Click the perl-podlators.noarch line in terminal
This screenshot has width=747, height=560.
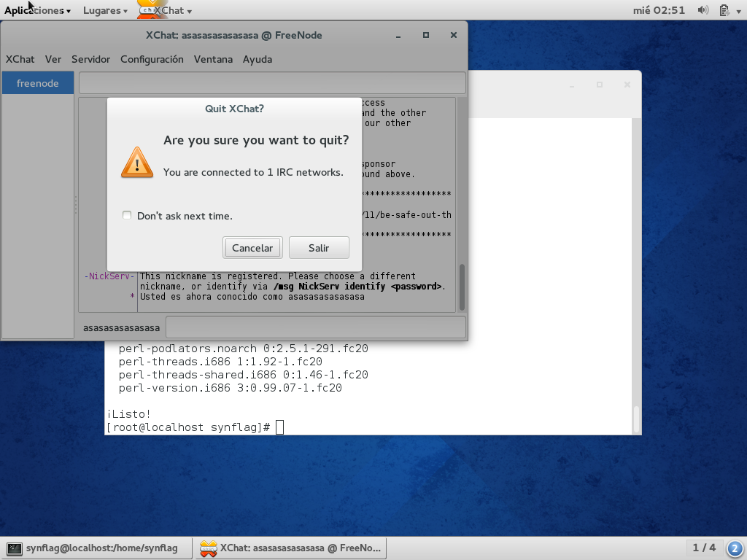[x=244, y=349]
